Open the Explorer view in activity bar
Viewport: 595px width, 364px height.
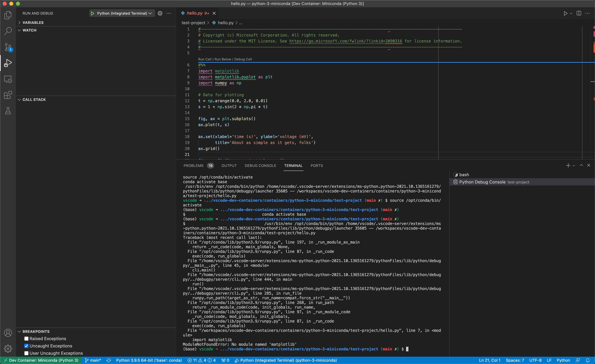pyautogui.click(x=8, y=15)
